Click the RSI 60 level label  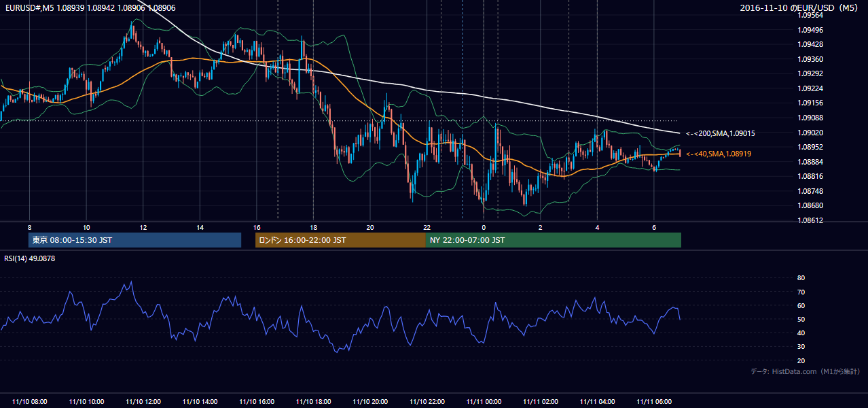click(x=801, y=306)
